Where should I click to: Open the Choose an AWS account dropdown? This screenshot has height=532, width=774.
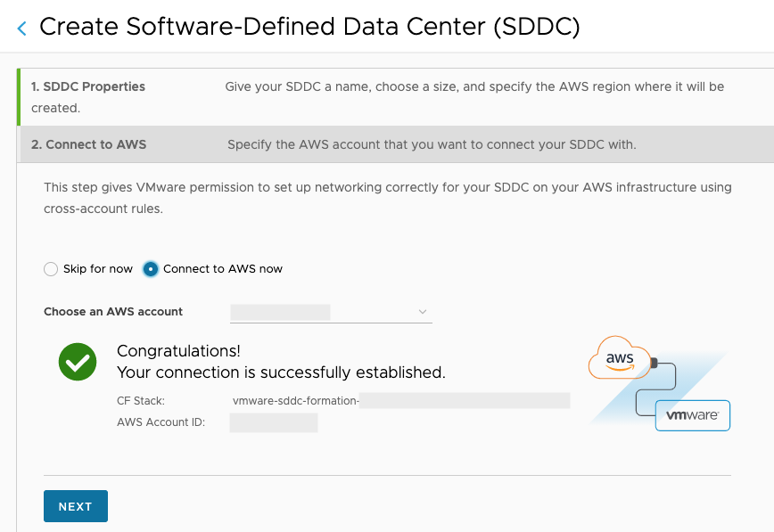coord(330,312)
